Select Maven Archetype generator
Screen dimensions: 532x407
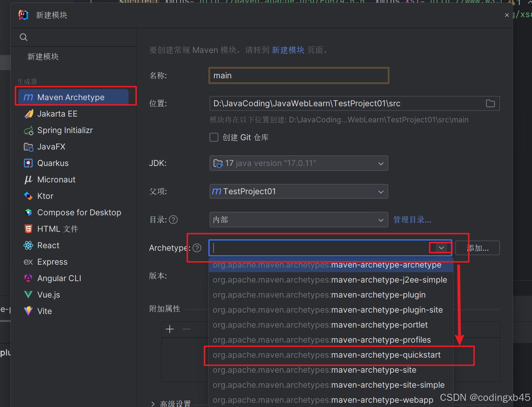point(73,97)
